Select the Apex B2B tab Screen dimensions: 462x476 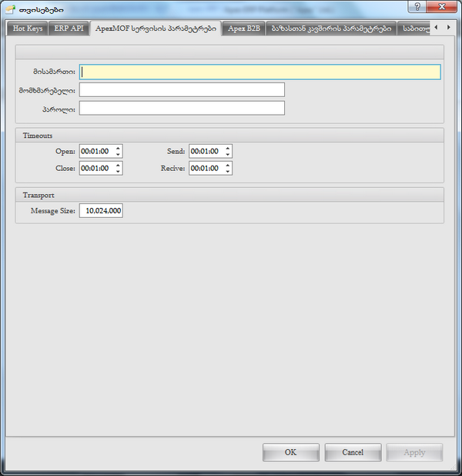[243, 28]
